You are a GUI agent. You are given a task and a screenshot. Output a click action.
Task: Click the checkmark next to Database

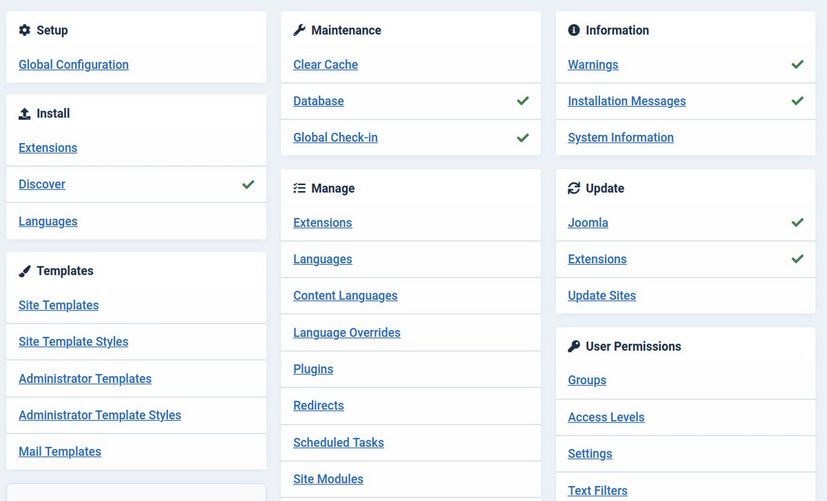click(522, 101)
